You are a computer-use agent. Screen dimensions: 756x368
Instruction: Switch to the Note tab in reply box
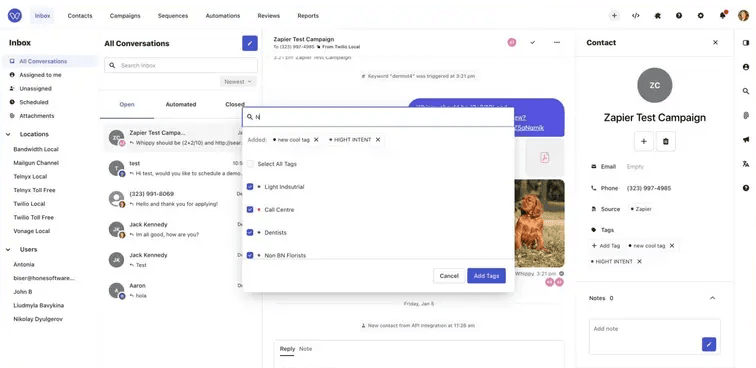tap(305, 349)
